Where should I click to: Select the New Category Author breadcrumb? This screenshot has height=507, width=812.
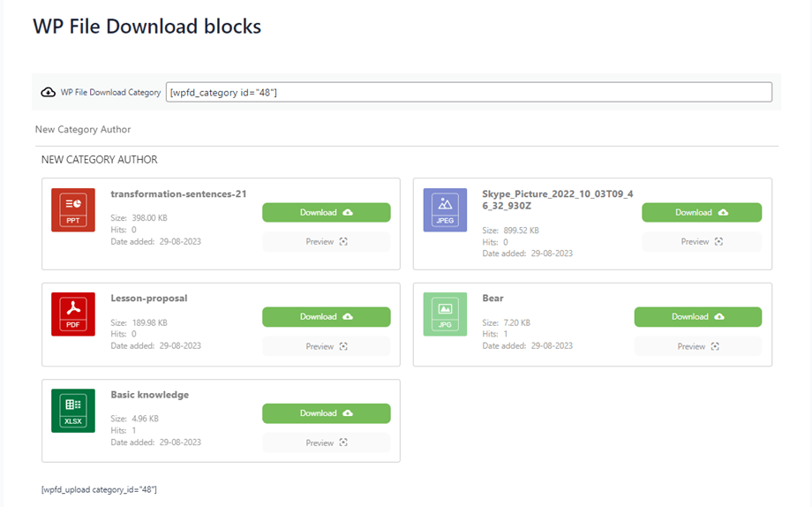click(83, 130)
